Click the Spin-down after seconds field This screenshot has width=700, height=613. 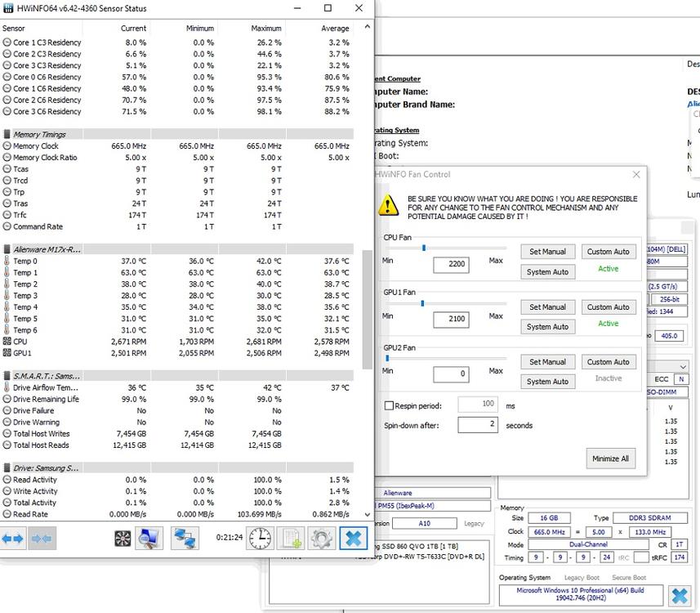[477, 425]
